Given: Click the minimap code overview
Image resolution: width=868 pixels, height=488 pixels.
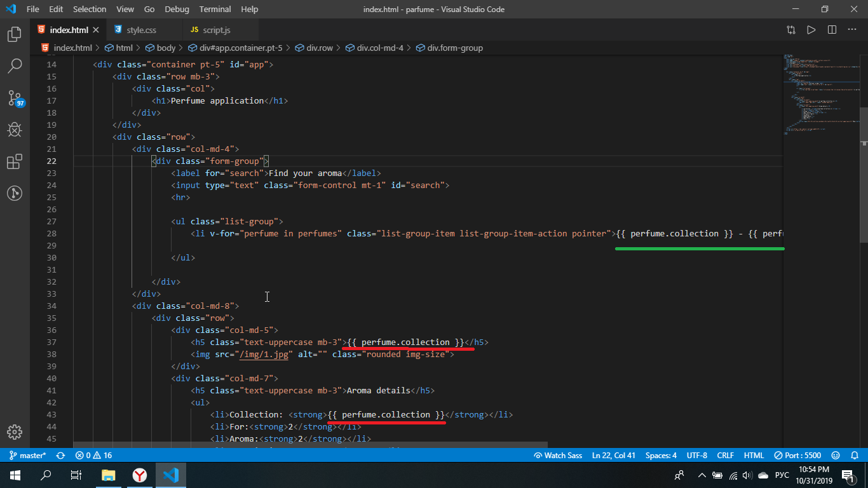Looking at the screenshot, I should 822,95.
